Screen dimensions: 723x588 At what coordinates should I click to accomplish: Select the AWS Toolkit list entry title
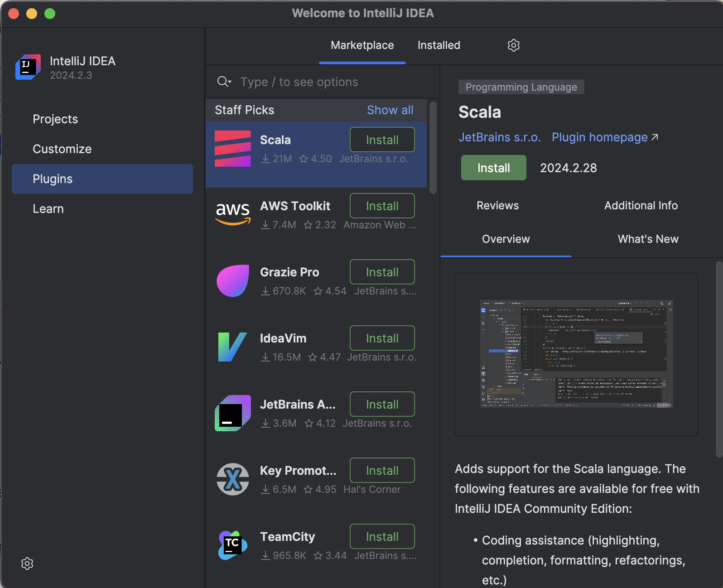coord(295,206)
